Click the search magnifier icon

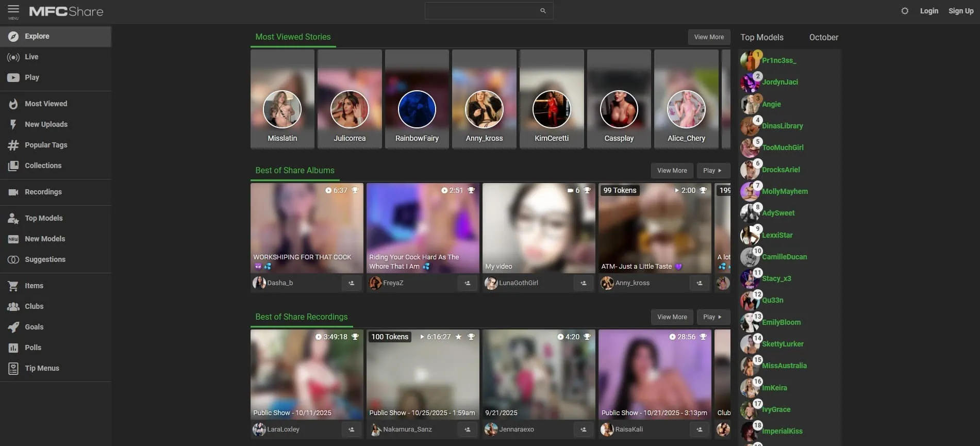click(x=543, y=11)
